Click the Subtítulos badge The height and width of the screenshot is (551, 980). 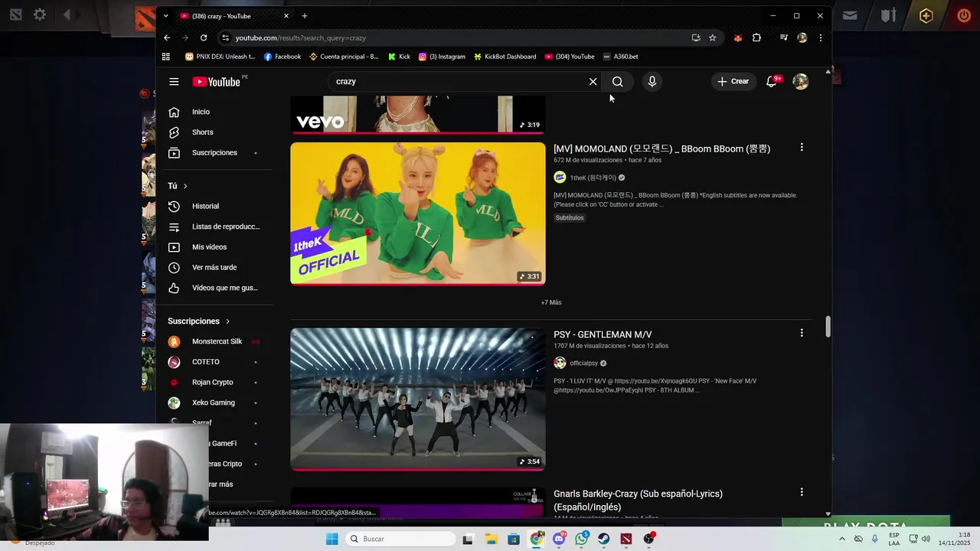click(x=570, y=218)
